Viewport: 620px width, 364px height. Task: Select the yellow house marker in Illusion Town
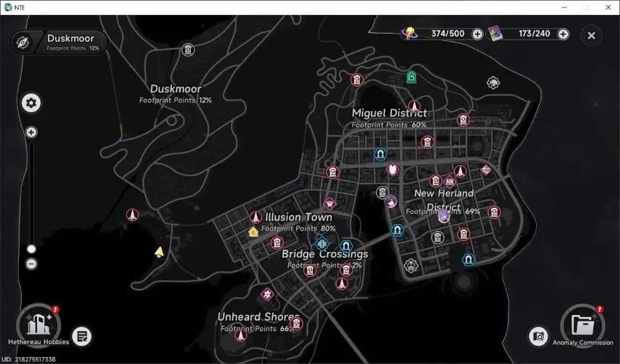[x=253, y=232]
